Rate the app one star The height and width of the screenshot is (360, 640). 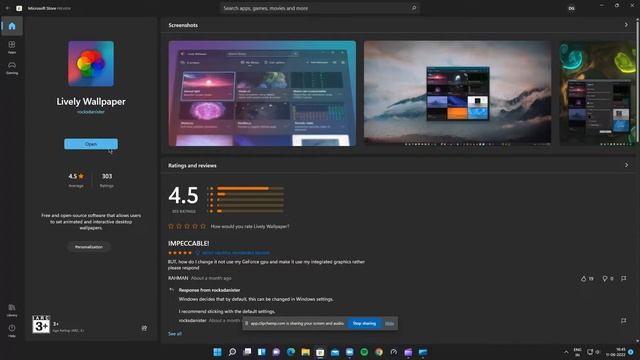point(171,226)
